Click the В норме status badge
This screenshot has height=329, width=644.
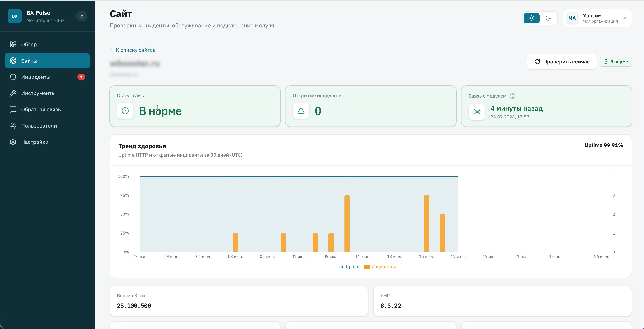pyautogui.click(x=615, y=62)
